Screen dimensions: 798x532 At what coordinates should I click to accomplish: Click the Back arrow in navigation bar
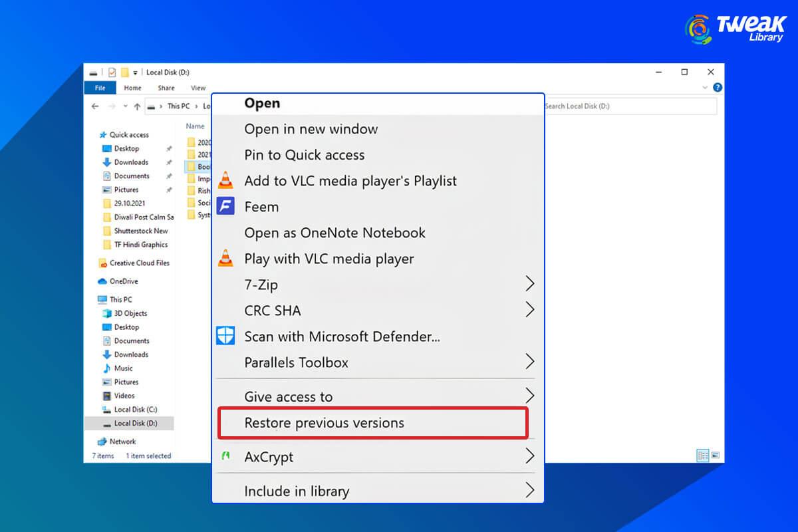(95, 106)
